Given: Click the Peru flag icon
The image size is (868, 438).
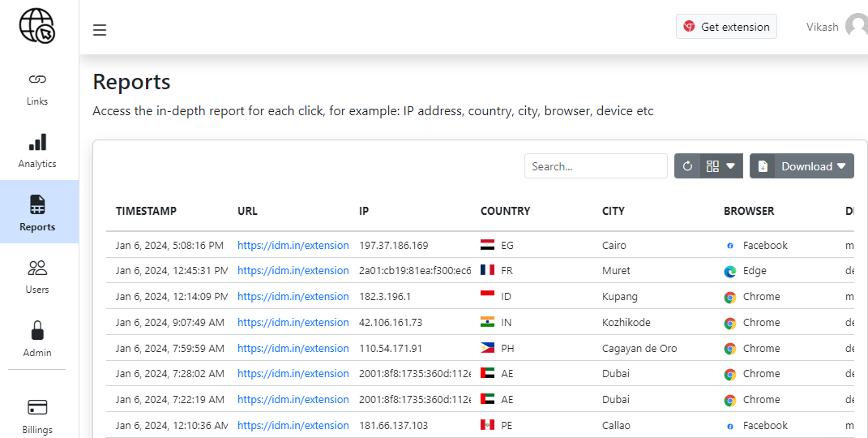Looking at the screenshot, I should 487,425.
